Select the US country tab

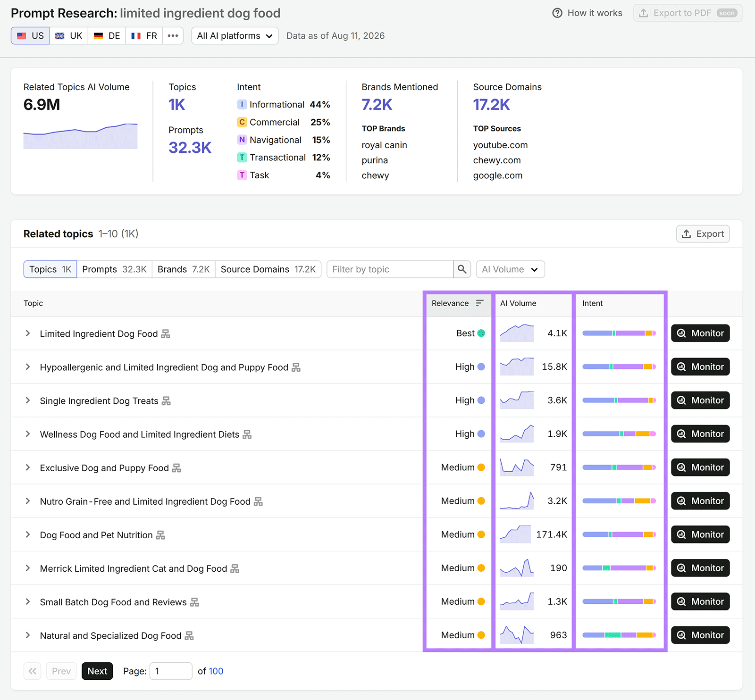31,36
